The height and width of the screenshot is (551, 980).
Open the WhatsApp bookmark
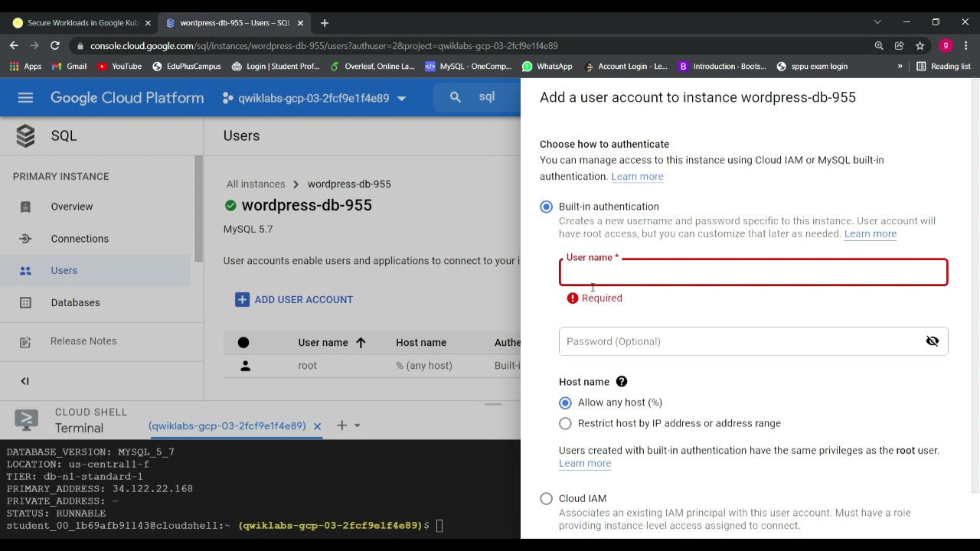(547, 67)
